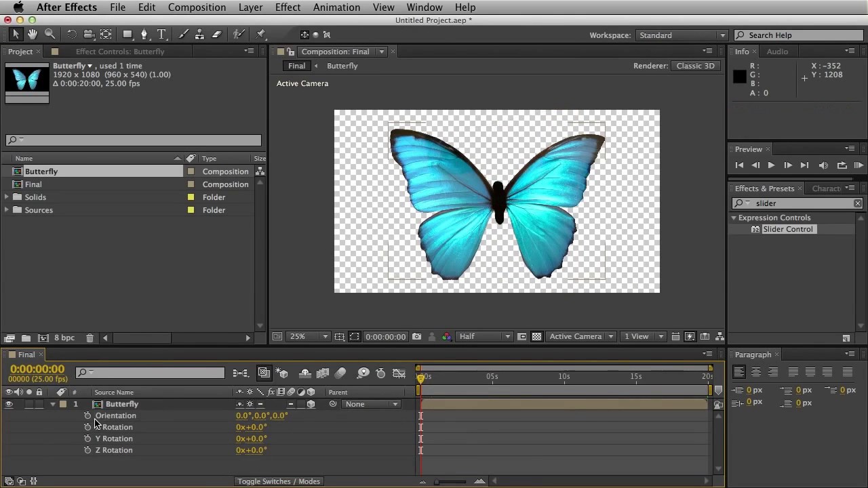Open the 1 View layout dropdown
The width and height of the screenshot is (868, 488).
(642, 336)
